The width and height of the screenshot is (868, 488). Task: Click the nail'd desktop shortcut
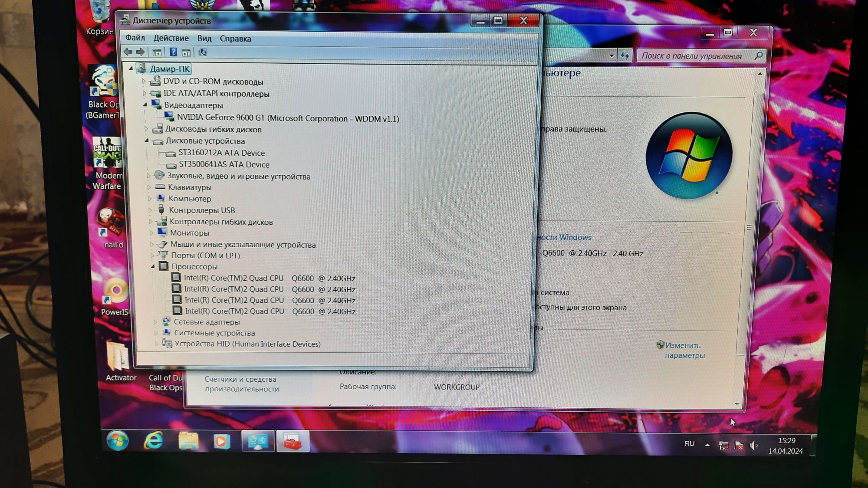[112, 228]
